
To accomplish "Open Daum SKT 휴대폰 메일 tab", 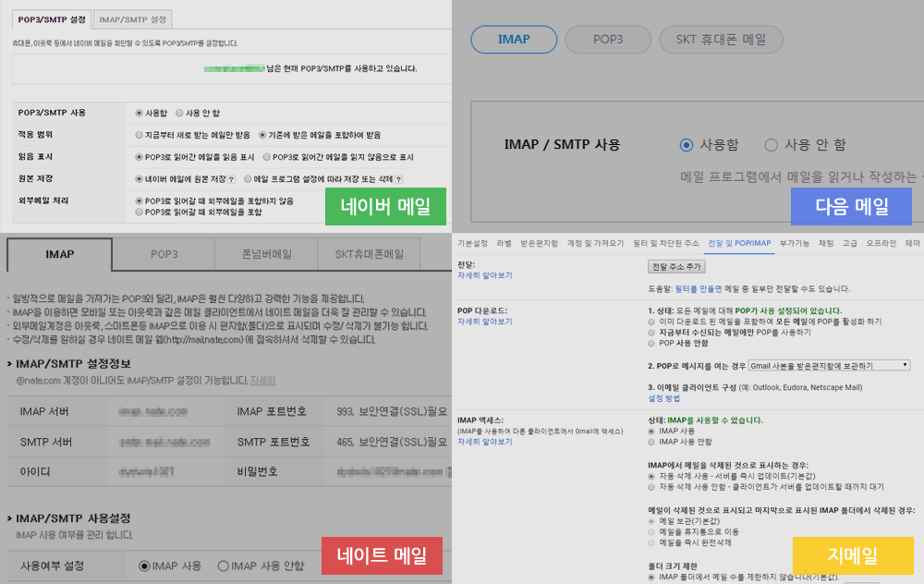I will [722, 40].
